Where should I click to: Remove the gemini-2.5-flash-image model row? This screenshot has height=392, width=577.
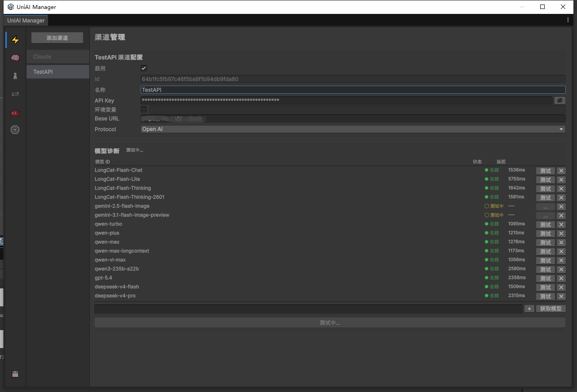561,207
